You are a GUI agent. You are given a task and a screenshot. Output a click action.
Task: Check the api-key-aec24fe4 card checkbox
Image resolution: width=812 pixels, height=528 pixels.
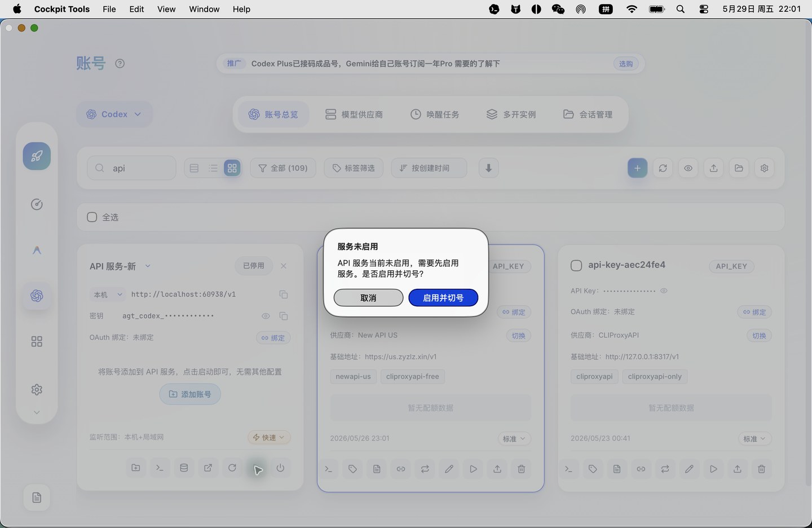576,266
